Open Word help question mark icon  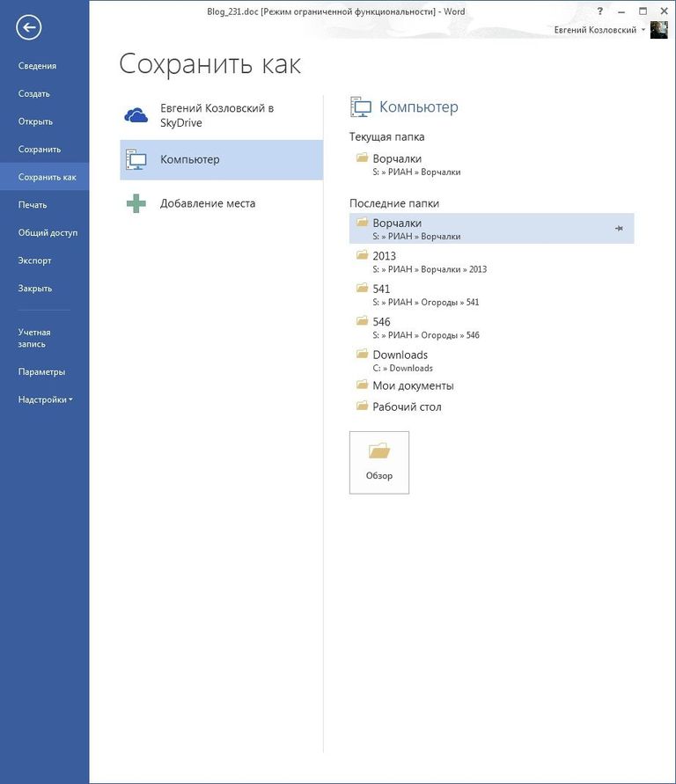(x=600, y=11)
